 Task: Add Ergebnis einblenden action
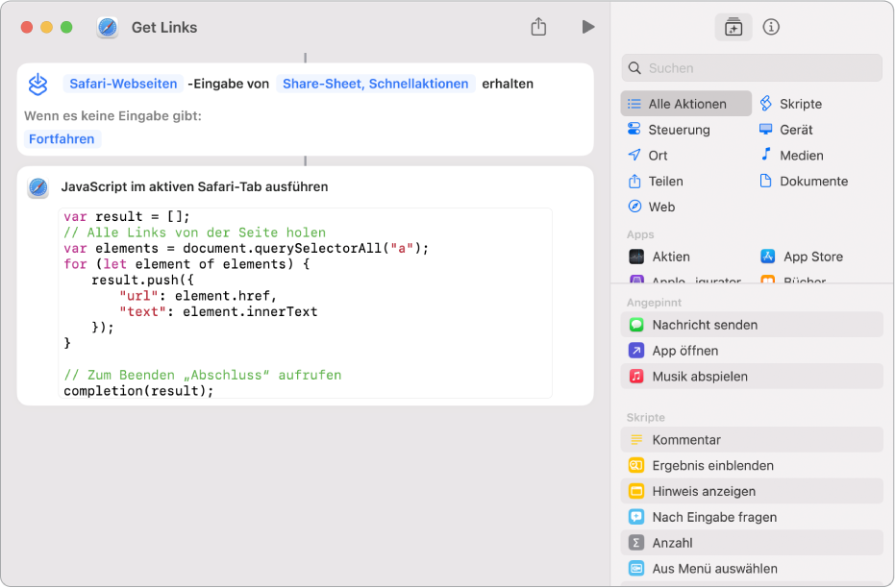click(x=752, y=465)
